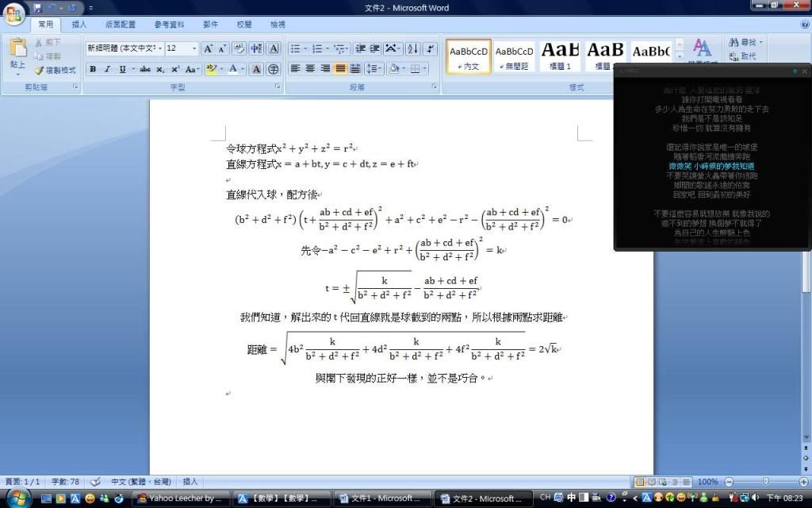Viewport: 812px width, 508px height.
Task: Apply yellow text highlight color button
Action: coord(211,69)
